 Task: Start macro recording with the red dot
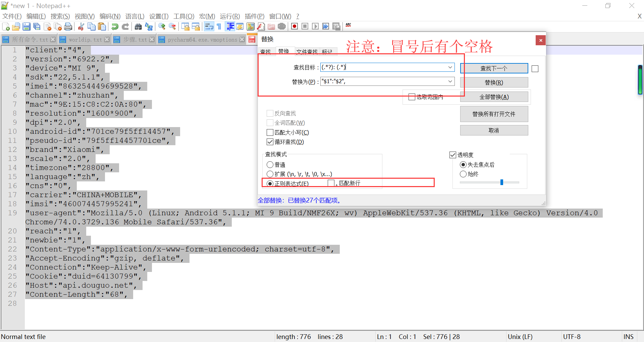click(x=294, y=26)
